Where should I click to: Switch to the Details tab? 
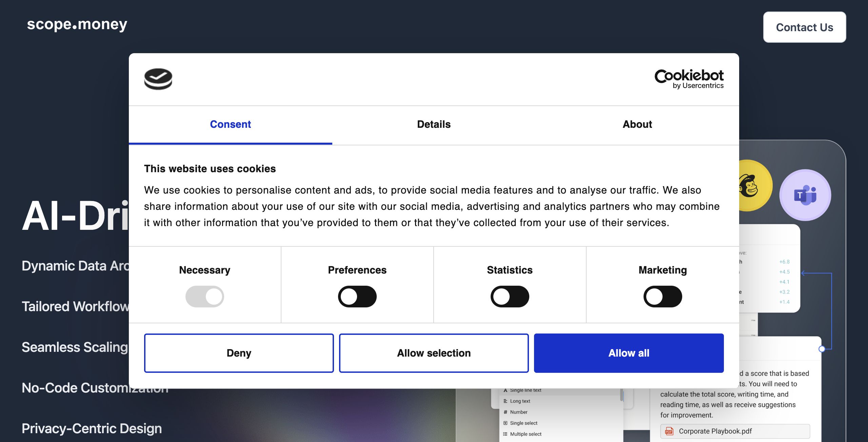pyautogui.click(x=434, y=124)
